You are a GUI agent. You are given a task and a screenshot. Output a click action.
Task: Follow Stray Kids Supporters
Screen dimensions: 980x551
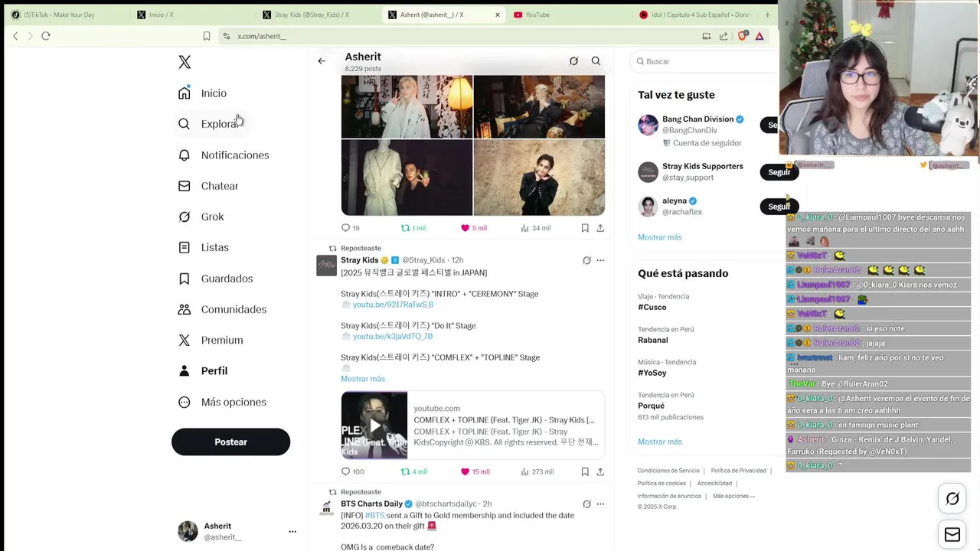(779, 172)
